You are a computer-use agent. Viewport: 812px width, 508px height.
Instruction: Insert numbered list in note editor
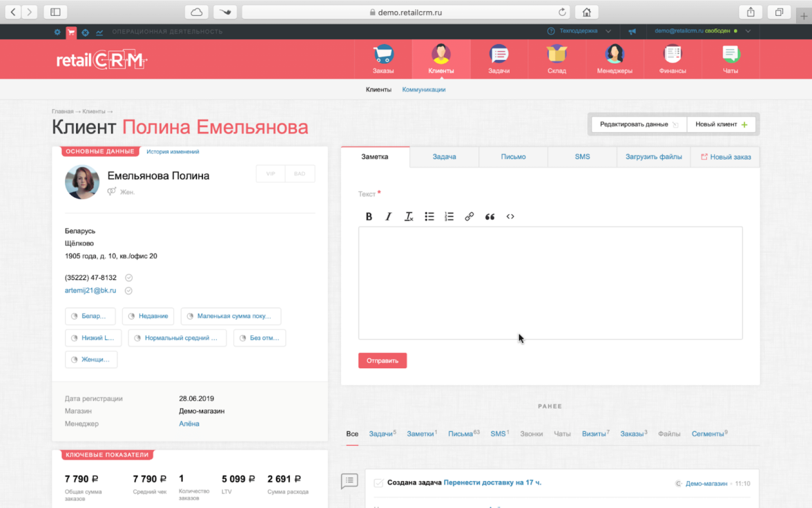coord(449,217)
